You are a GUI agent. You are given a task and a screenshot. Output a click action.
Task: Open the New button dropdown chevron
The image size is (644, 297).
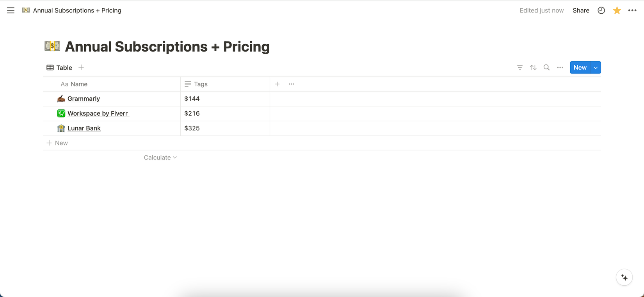point(596,67)
